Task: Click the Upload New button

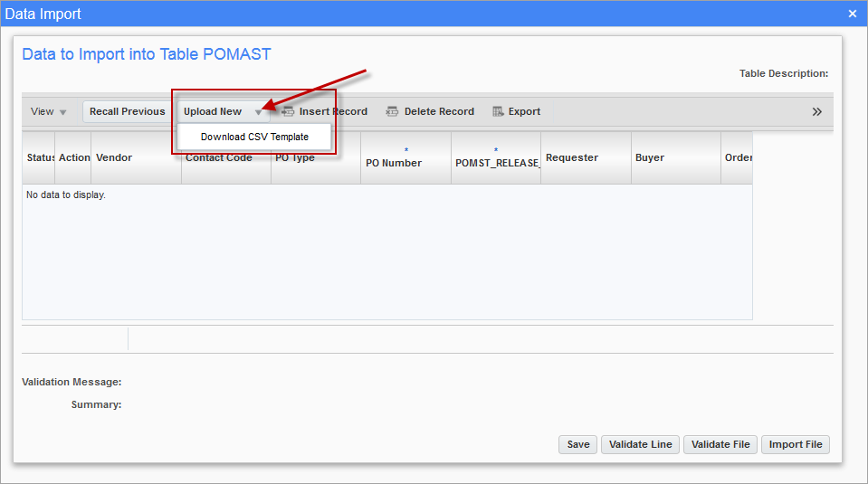Action: click(x=213, y=112)
